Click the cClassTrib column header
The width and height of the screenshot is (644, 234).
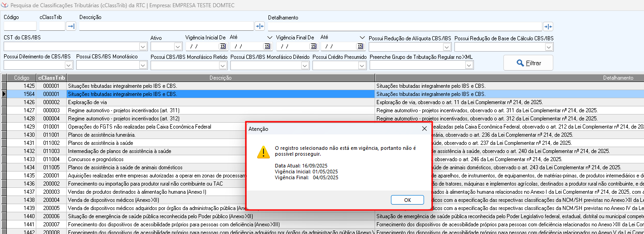point(51,78)
